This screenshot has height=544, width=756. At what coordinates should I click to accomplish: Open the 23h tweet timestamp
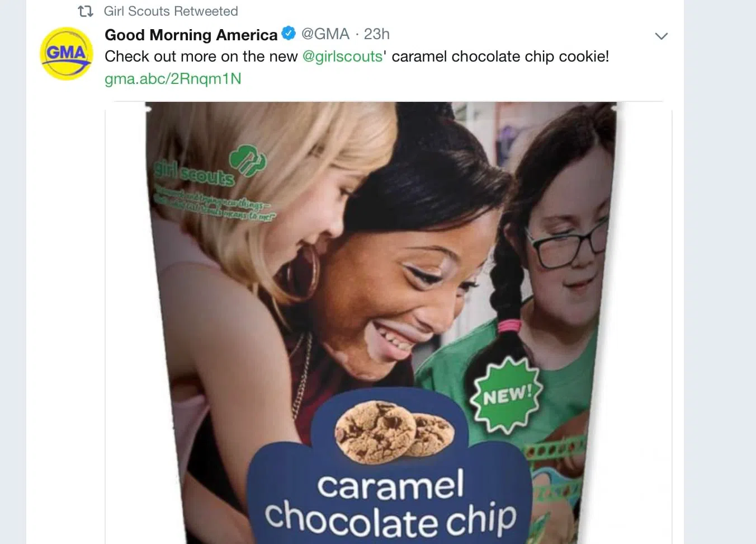(x=377, y=34)
